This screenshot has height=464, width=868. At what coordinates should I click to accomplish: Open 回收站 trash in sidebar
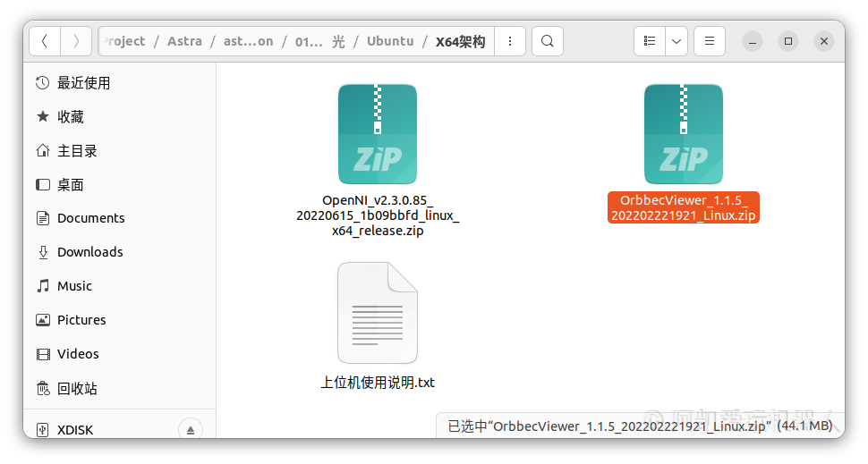pos(119,389)
